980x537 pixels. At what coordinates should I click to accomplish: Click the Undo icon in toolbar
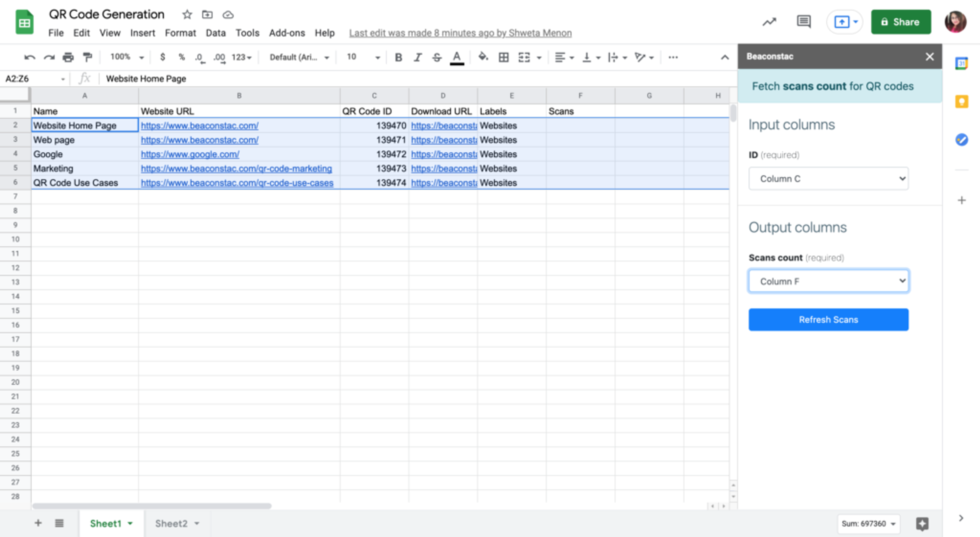click(30, 57)
